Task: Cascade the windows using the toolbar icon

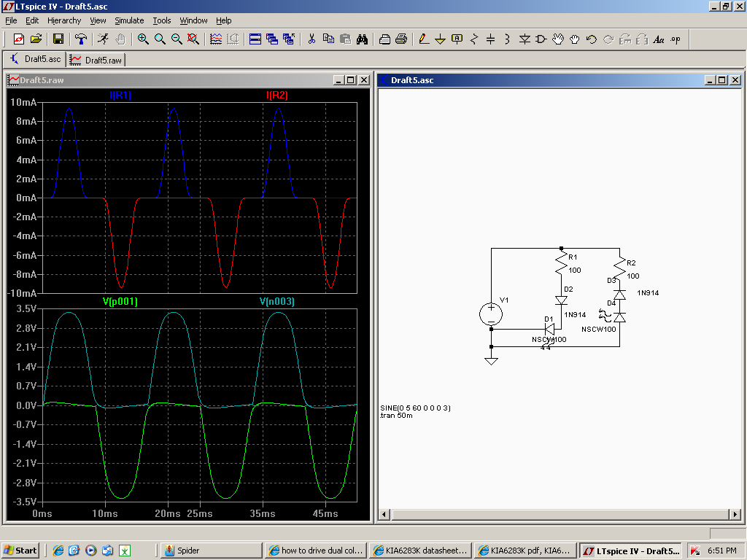Action: [x=272, y=39]
